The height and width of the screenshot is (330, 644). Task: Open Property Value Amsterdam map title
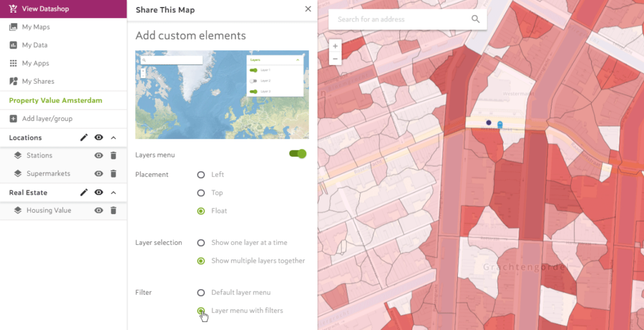[x=55, y=100]
